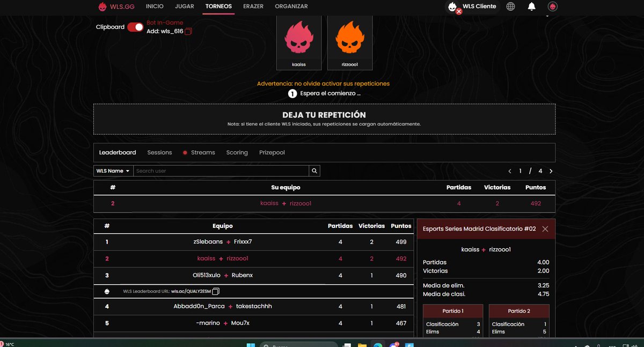Screen dimensions: 644x347
Task: Switch to the Scoring tab
Action: pos(237,152)
